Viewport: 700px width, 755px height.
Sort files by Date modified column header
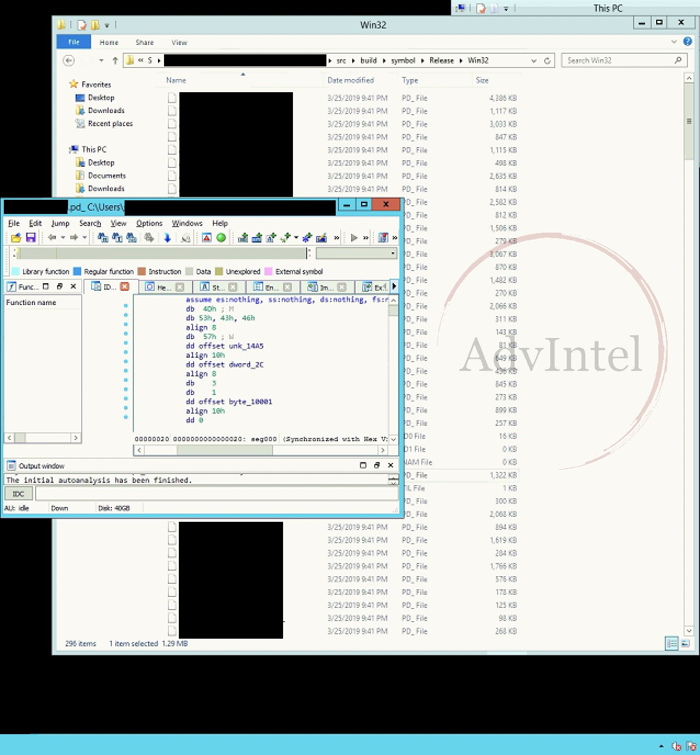[351, 80]
